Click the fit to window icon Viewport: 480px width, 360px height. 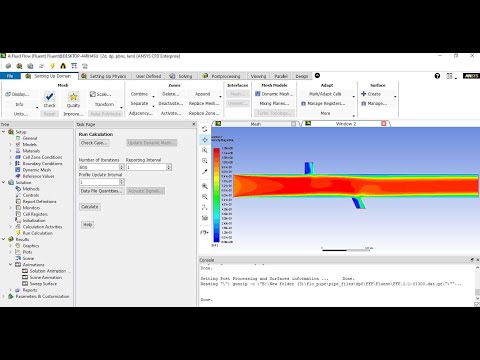pos(205,186)
